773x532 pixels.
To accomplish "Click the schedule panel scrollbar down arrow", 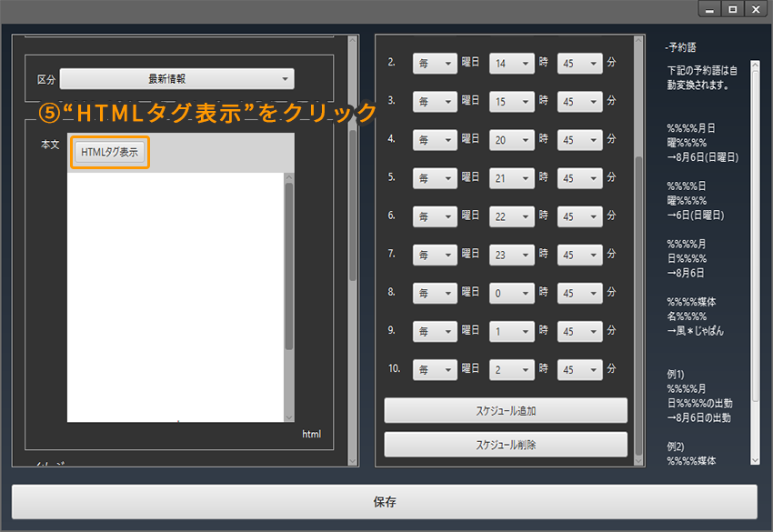I will 638,461.
